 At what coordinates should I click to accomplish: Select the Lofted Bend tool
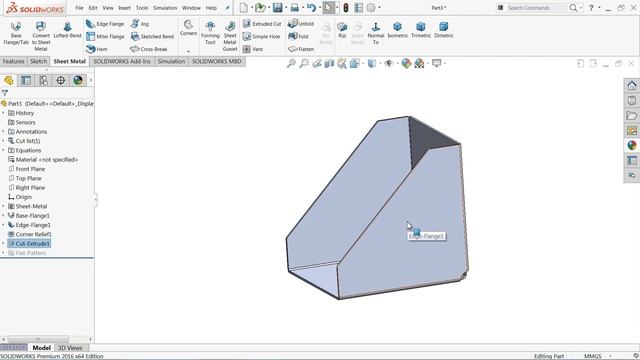point(67,30)
